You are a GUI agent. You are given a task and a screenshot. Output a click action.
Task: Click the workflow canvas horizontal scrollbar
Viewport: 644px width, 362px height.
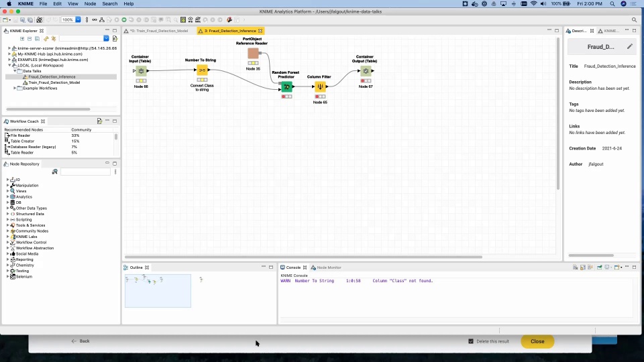(303, 257)
